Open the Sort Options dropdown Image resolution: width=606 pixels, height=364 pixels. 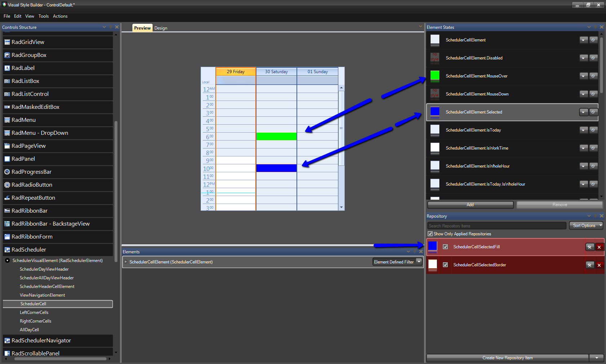[586, 226]
